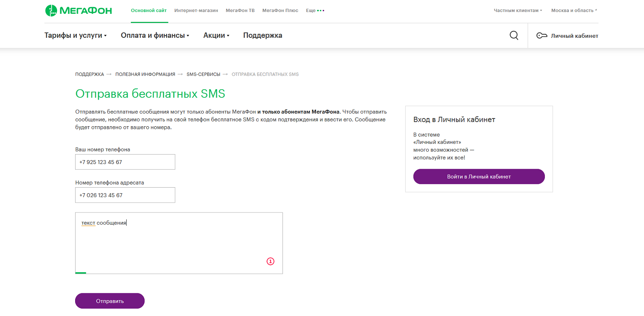Click the green message length progress bar
Screen dimensions: 644x316
pyautogui.click(x=81, y=273)
